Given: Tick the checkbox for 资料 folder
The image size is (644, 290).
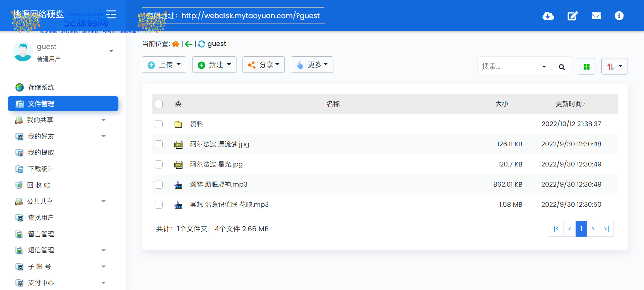Looking at the screenshot, I should click(159, 124).
